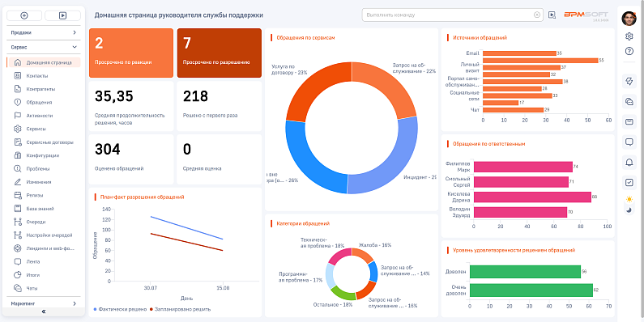Open the Контрагенты section icon
Image resolution: width=644 pixels, height=322 pixels.
coord(17,89)
